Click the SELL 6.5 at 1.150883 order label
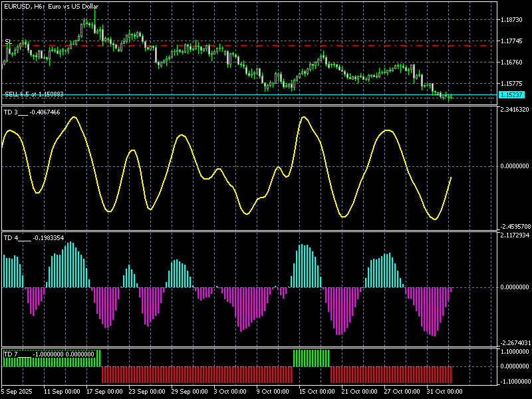The width and height of the screenshot is (532, 399). coord(35,94)
